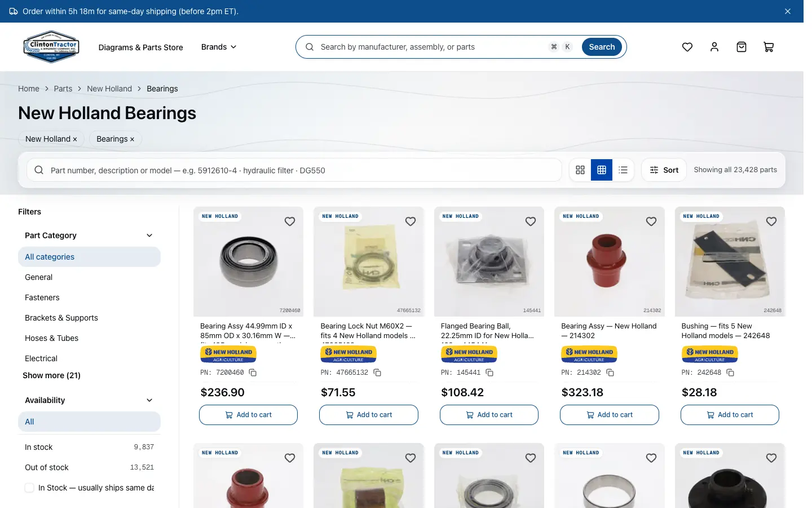Open Bearing Assy — New Holland 214302 title
This screenshot has width=812, height=508.
(609, 331)
